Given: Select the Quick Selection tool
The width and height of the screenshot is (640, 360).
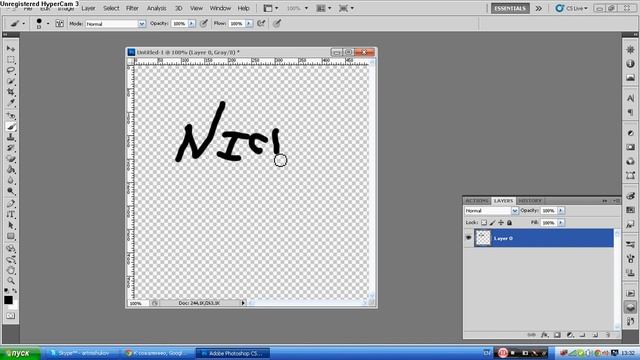Looking at the screenshot, I should click(11, 81).
